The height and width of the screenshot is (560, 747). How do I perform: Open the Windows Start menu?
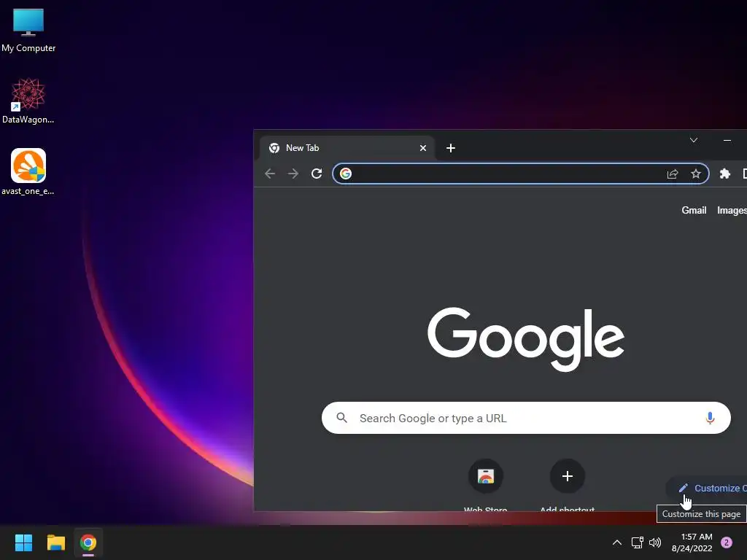23,542
